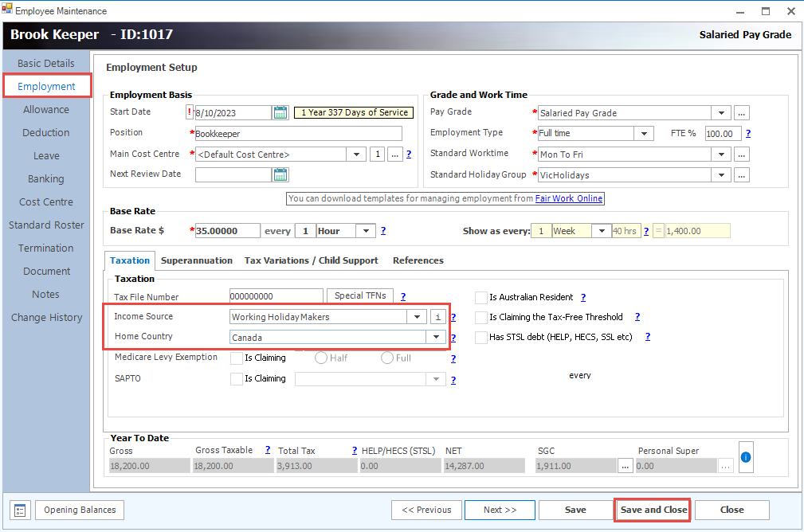The height and width of the screenshot is (532, 804).
Task: Click the list icon beside Opening Balances
Action: tap(20, 510)
